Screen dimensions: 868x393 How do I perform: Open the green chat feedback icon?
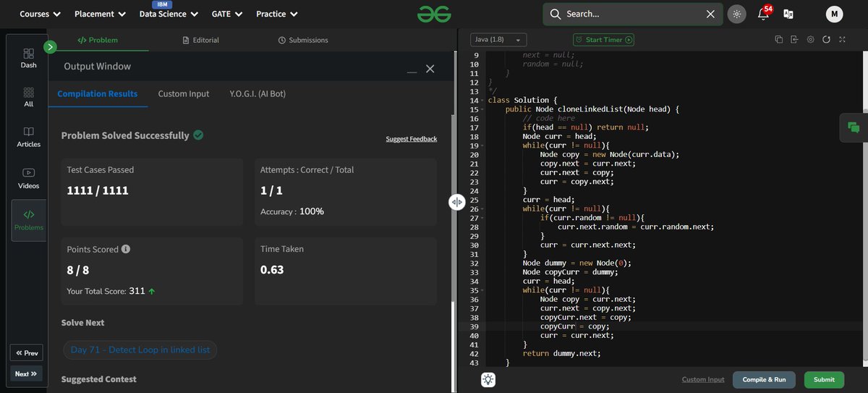(x=854, y=127)
